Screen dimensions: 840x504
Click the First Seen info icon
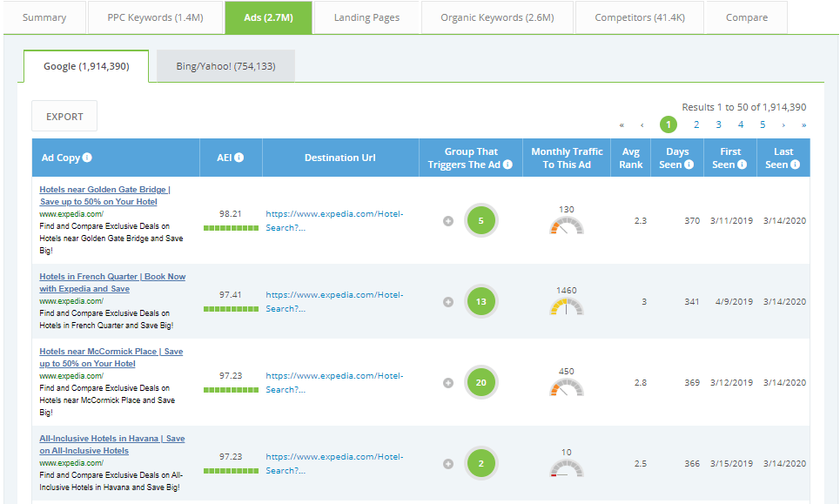742,165
